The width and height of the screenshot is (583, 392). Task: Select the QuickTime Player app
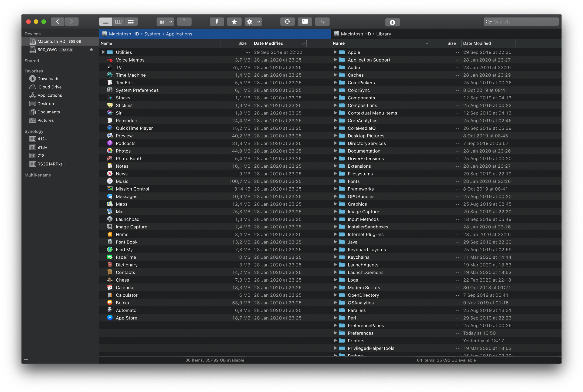(x=215, y=128)
